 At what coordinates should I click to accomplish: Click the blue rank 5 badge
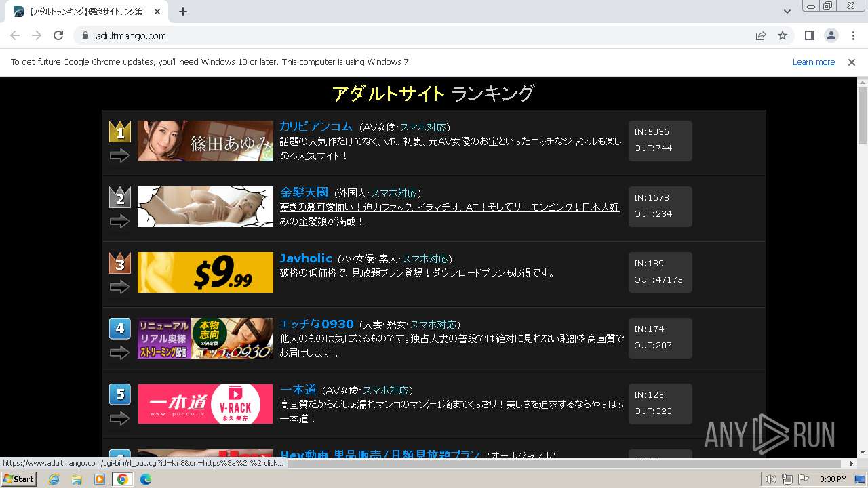coord(120,394)
